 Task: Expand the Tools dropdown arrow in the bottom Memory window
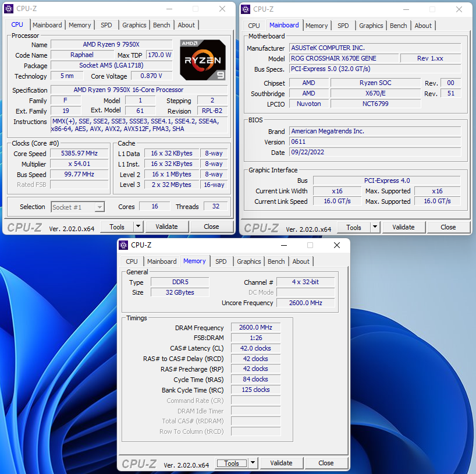point(253,463)
